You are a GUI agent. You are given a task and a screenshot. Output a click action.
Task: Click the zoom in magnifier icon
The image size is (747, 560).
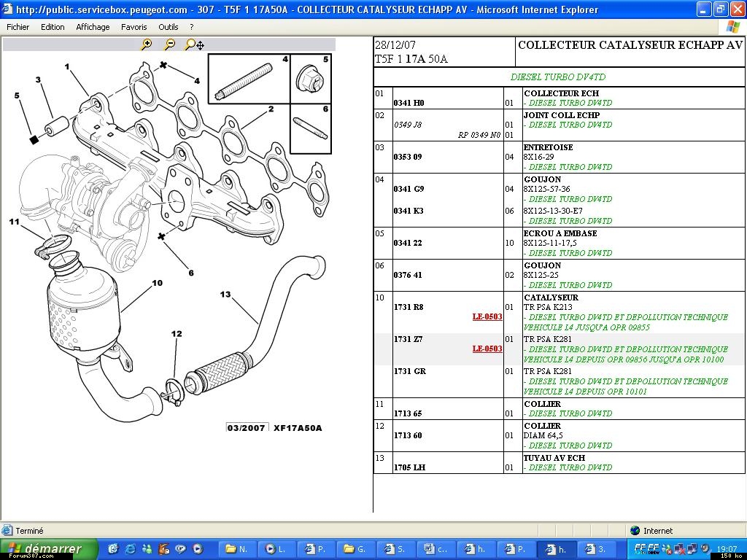tap(147, 44)
